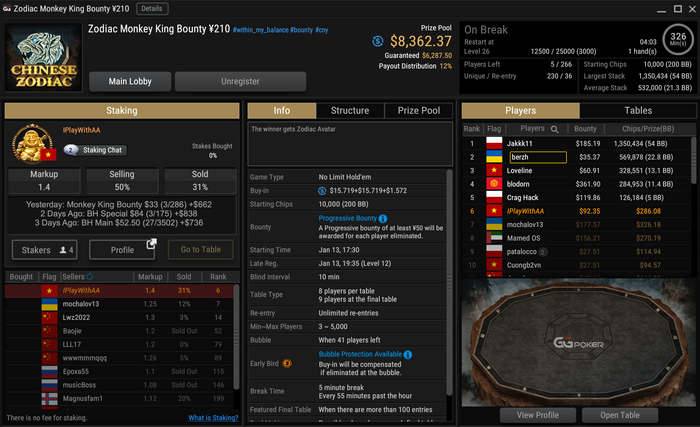Viewport: 700px width, 427px height.
Task: Switch to the Info tab
Action: 282,110
